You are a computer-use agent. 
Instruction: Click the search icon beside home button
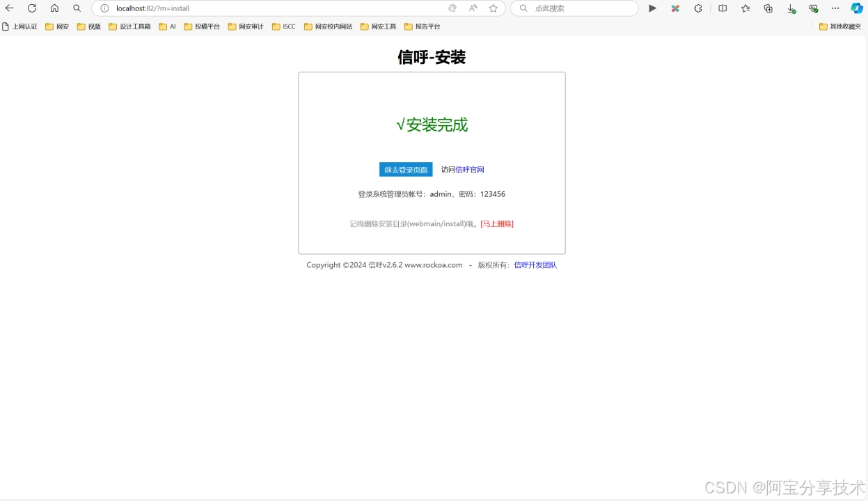click(x=77, y=8)
